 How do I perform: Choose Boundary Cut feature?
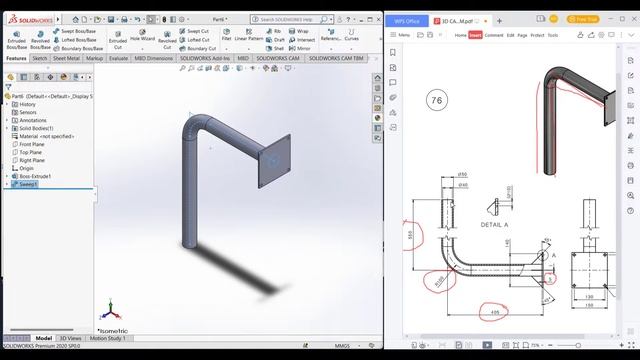tap(198, 48)
